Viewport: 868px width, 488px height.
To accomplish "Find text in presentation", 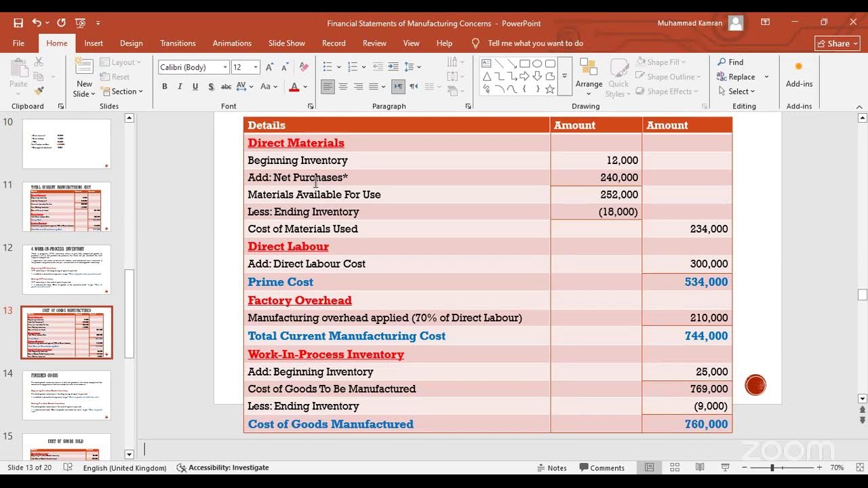I will [730, 62].
